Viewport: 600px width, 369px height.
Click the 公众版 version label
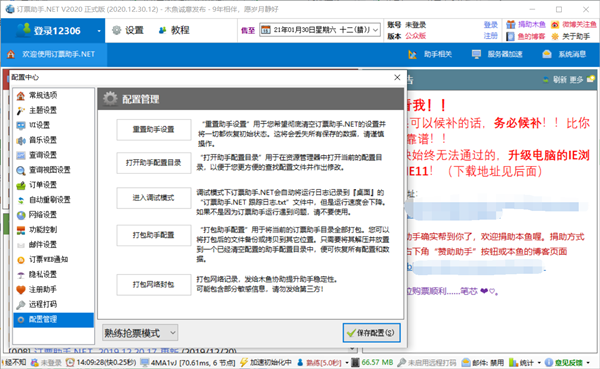pyautogui.click(x=416, y=36)
